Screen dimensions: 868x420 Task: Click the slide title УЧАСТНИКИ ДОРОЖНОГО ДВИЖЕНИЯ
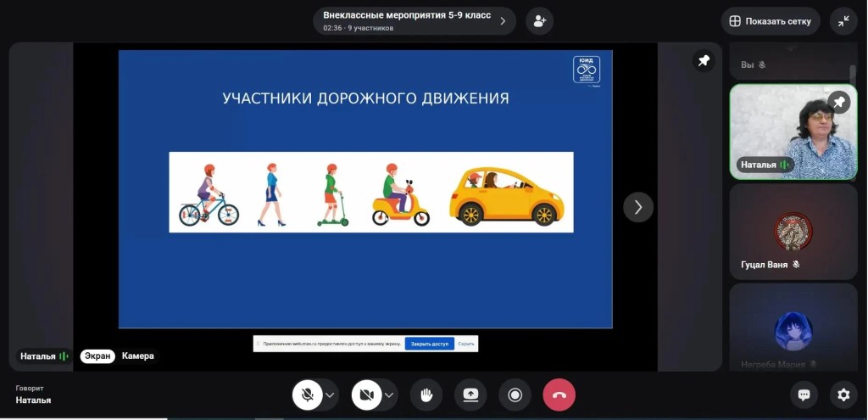tap(365, 98)
